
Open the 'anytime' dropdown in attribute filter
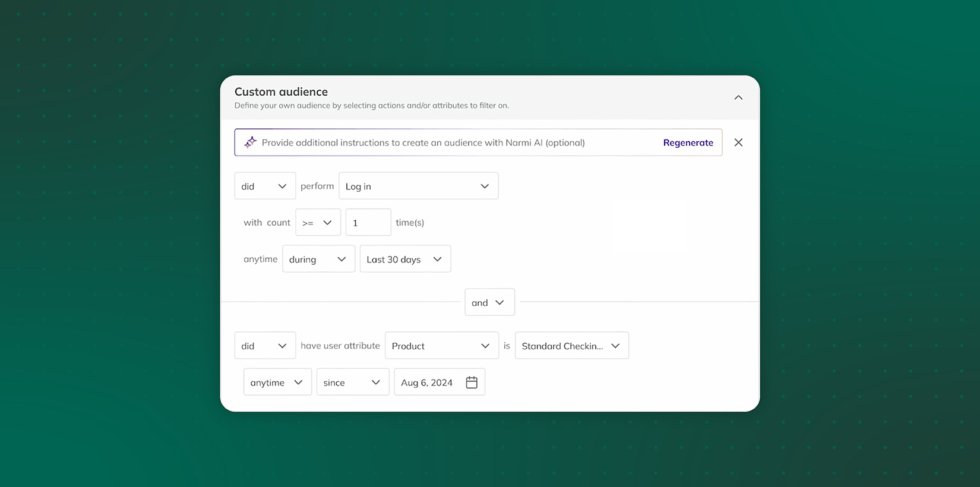click(x=277, y=382)
